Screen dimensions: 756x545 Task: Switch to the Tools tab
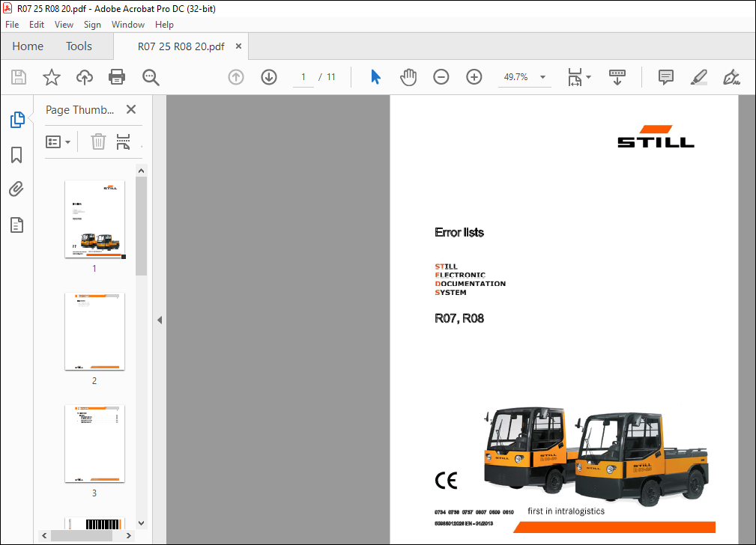(x=79, y=46)
